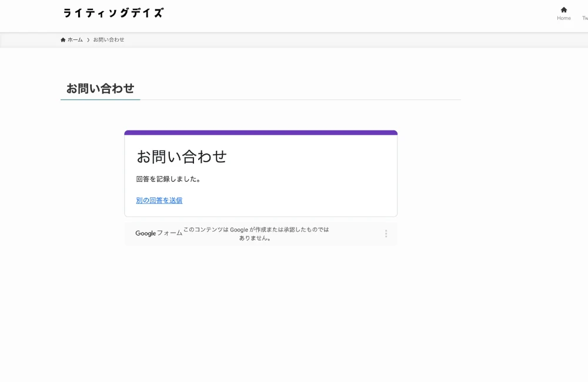Click the blue underline beneath page heading
Viewport: 588px width, 382px height.
[100, 99]
